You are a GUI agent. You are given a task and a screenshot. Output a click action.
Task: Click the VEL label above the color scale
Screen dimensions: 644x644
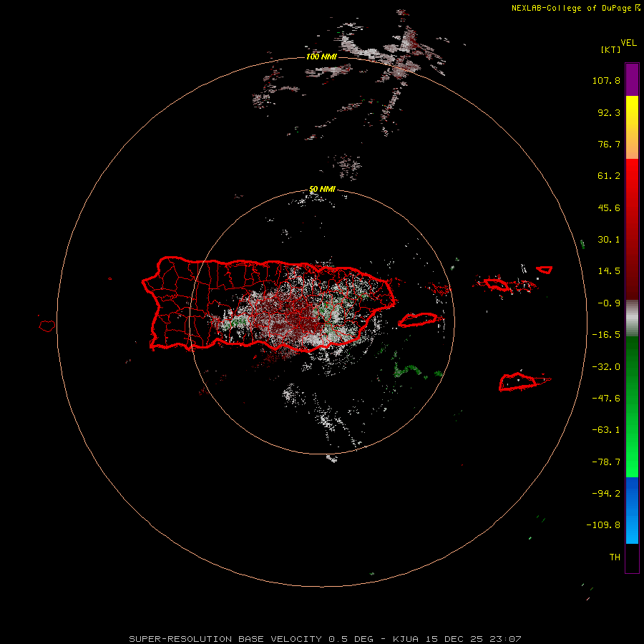pyautogui.click(x=629, y=43)
